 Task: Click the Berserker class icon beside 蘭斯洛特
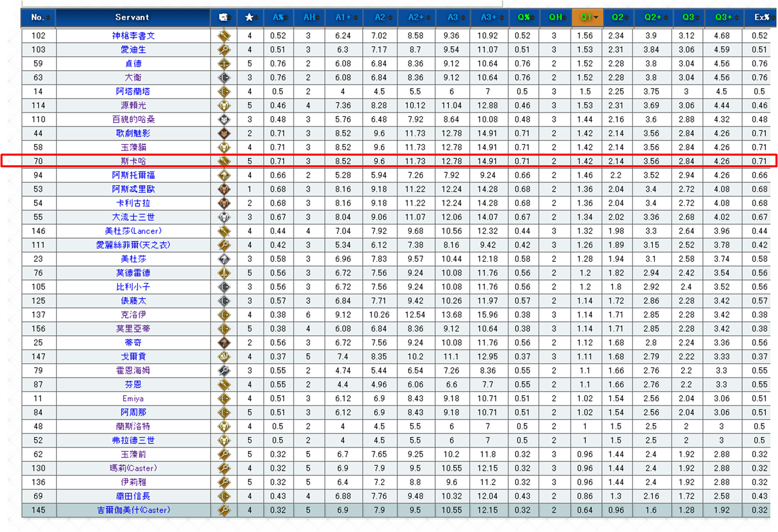224,426
